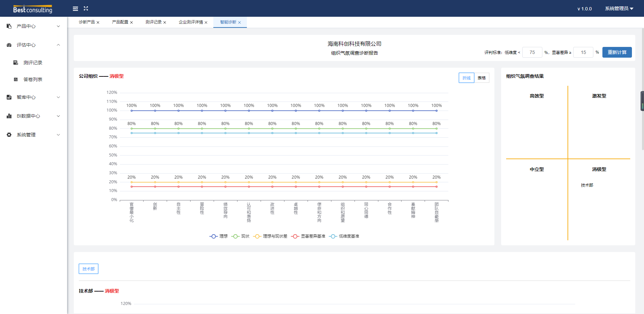
Task: Close the 诊断产品 tab
Action: [98, 22]
